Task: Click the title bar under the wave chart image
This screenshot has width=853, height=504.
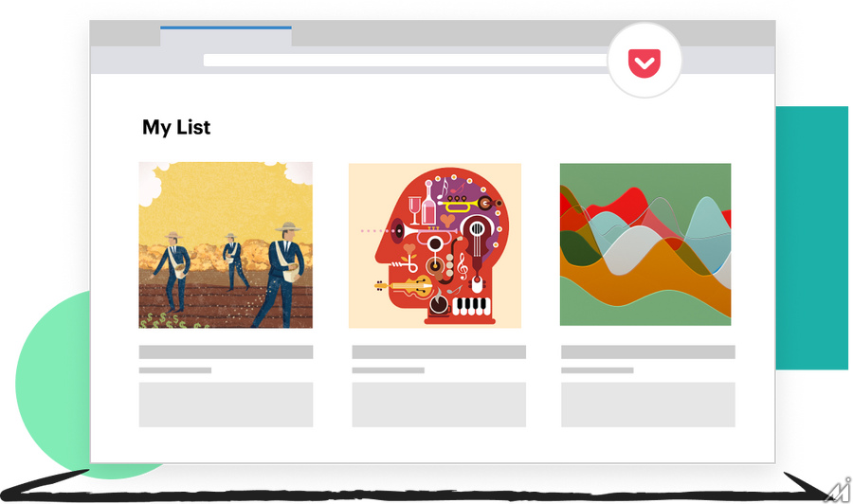Action: click(648, 352)
